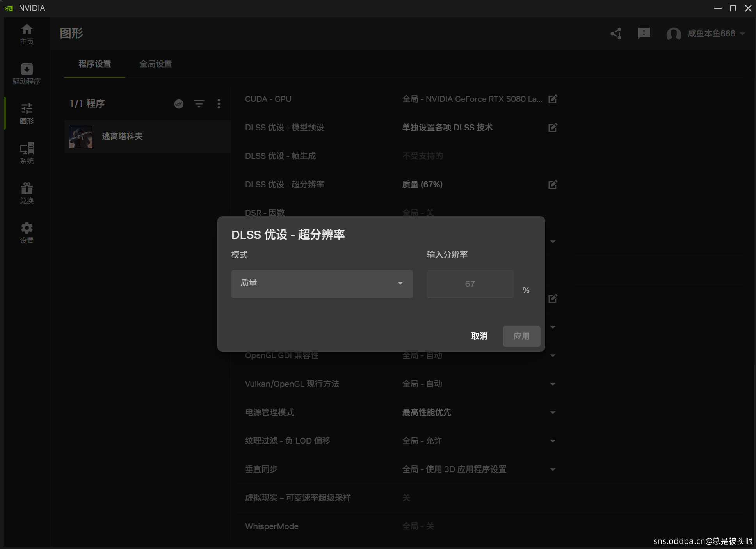Open the Home (主页) sidebar page

27,34
